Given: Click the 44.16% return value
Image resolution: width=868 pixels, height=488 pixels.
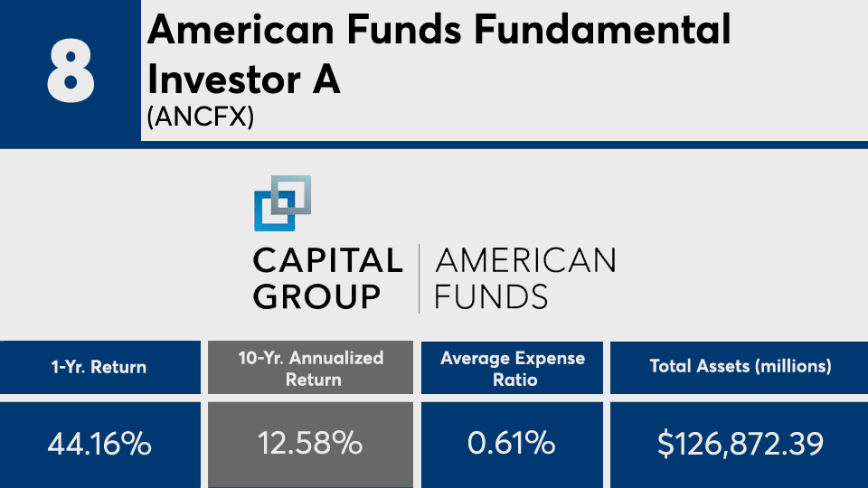Looking at the screenshot, I should point(99,444).
